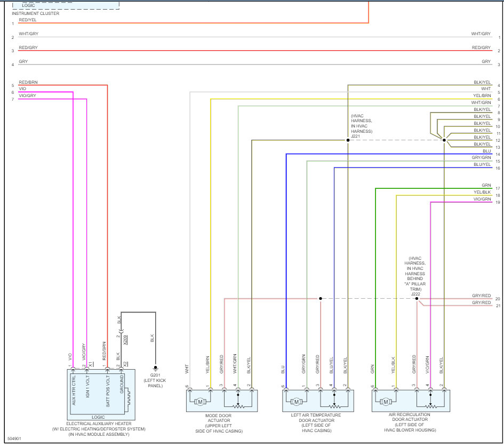
Task: Select the BATT POS VOLT pin label
Action: [x=108, y=390]
